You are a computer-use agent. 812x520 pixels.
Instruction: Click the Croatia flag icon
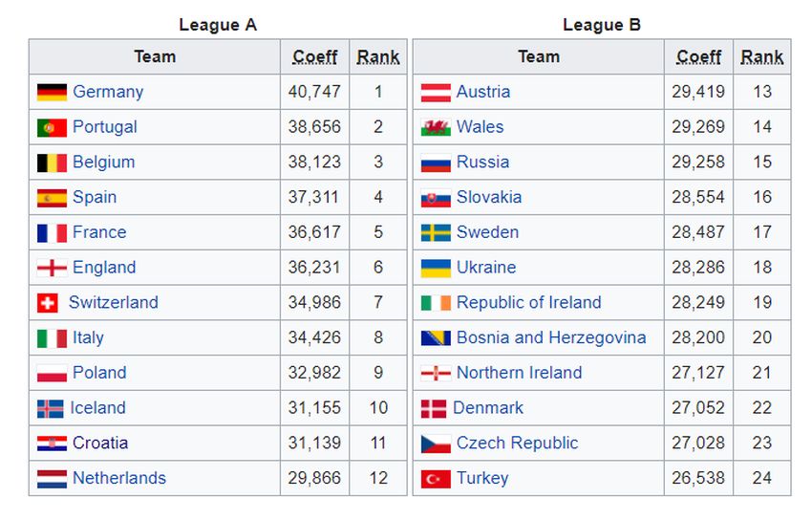click(x=52, y=444)
